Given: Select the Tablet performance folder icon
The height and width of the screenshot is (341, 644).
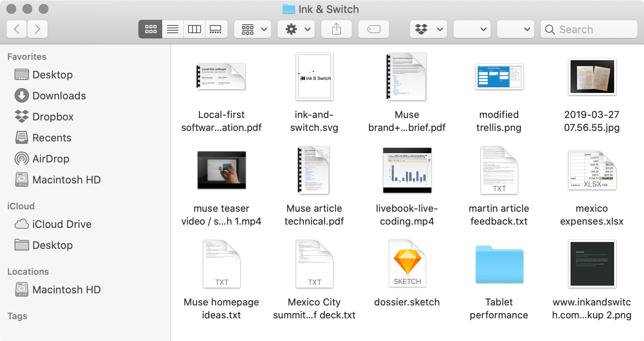Looking at the screenshot, I should (499, 264).
